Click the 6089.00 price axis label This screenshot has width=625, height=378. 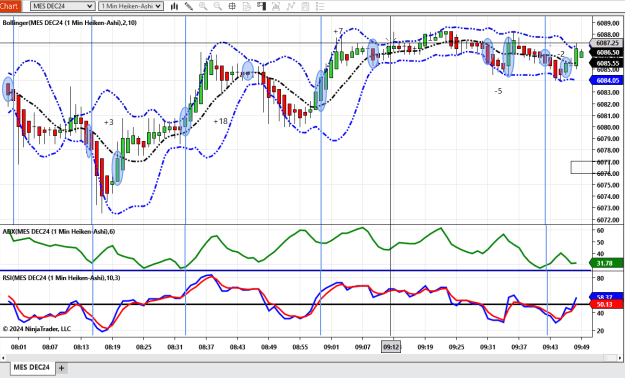(x=608, y=23)
